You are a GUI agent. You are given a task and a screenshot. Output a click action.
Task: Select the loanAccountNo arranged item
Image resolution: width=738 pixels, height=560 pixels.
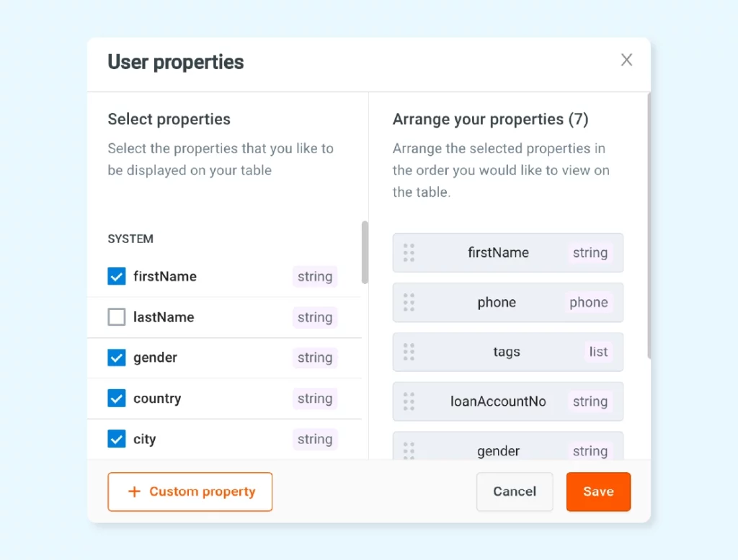coord(508,401)
